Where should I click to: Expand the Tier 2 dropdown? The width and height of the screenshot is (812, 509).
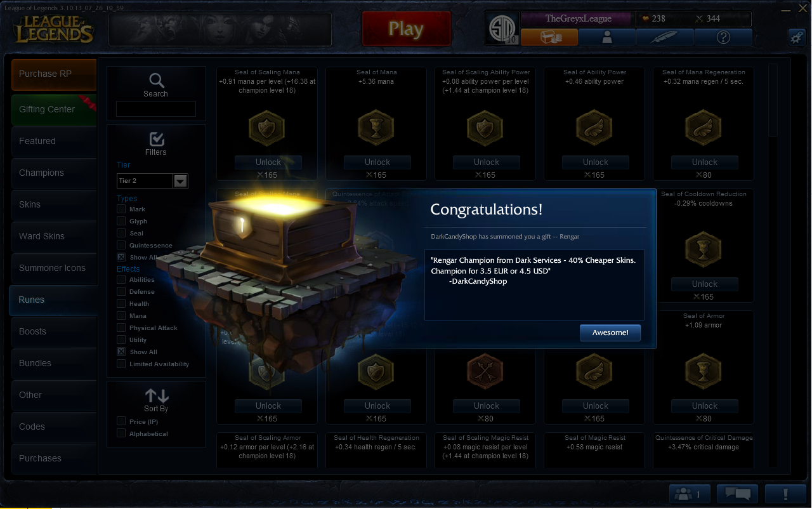[x=181, y=181]
